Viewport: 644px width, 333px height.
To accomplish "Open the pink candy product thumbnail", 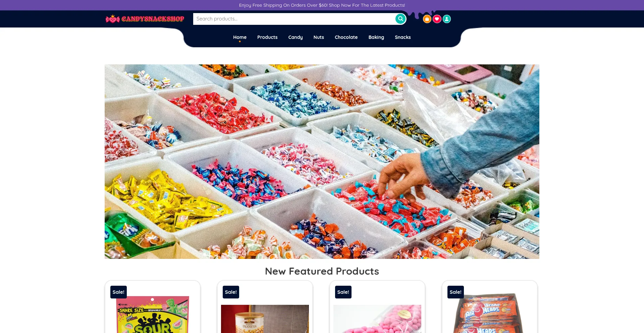I will point(377,319).
